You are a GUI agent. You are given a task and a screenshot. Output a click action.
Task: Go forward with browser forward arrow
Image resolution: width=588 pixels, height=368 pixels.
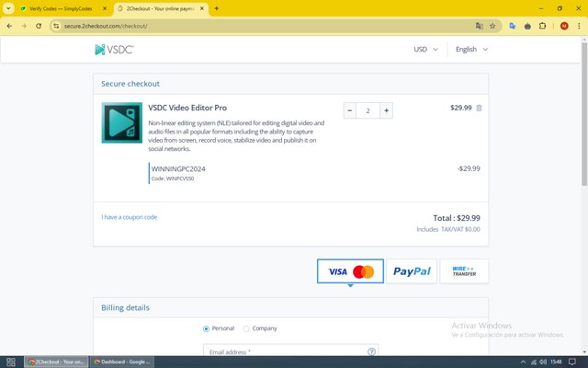coord(24,26)
